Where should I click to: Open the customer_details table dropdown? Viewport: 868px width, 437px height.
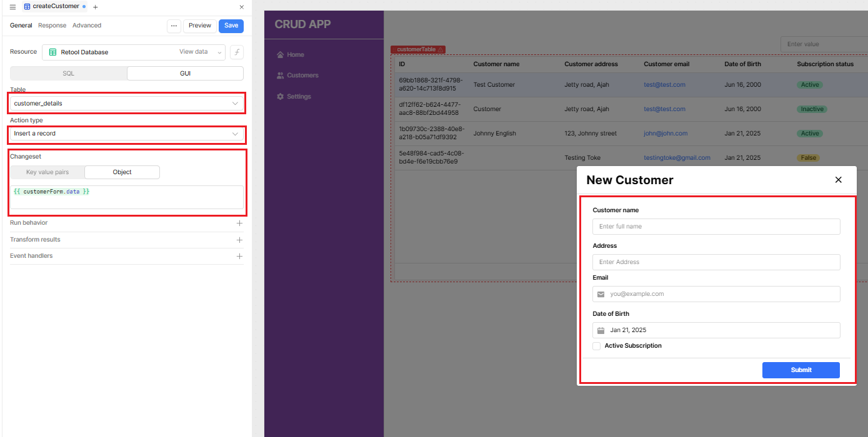tap(127, 104)
